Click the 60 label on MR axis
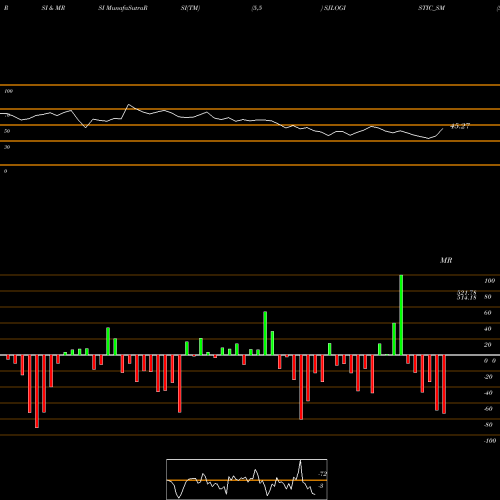Image resolution: width=500 pixels, height=500 pixels. point(487,313)
